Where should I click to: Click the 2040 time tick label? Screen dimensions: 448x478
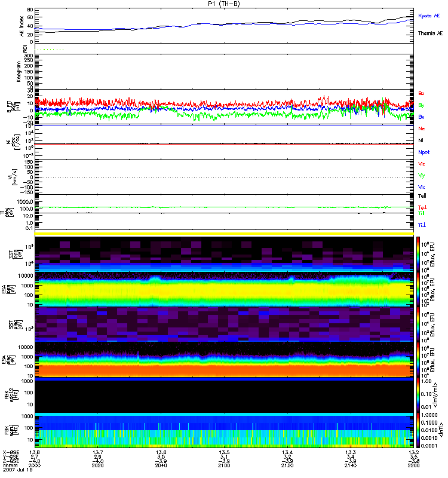pyautogui.click(x=161, y=465)
